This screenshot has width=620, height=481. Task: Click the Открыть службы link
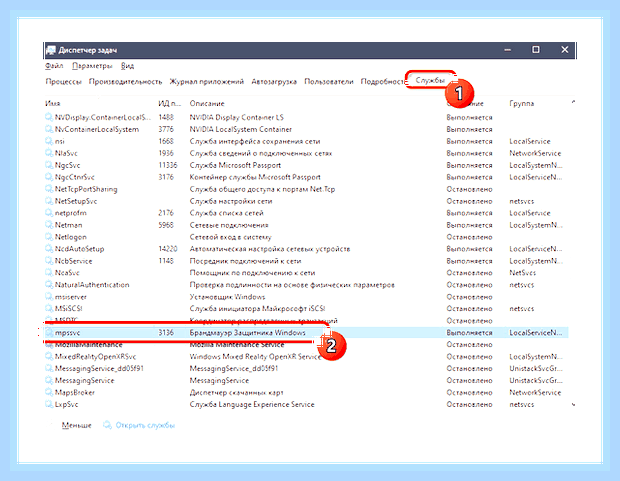145,425
